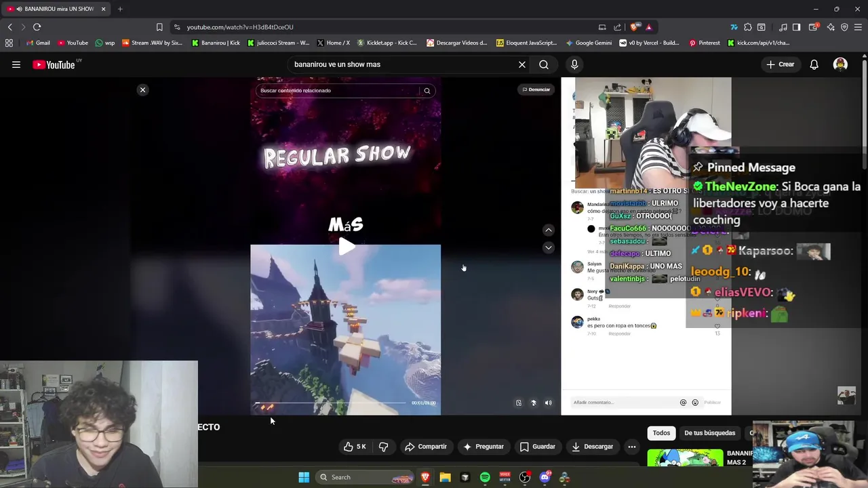This screenshot has height=488, width=868.
Task: Like the video with 5 K thumbs up
Action: tap(355, 447)
